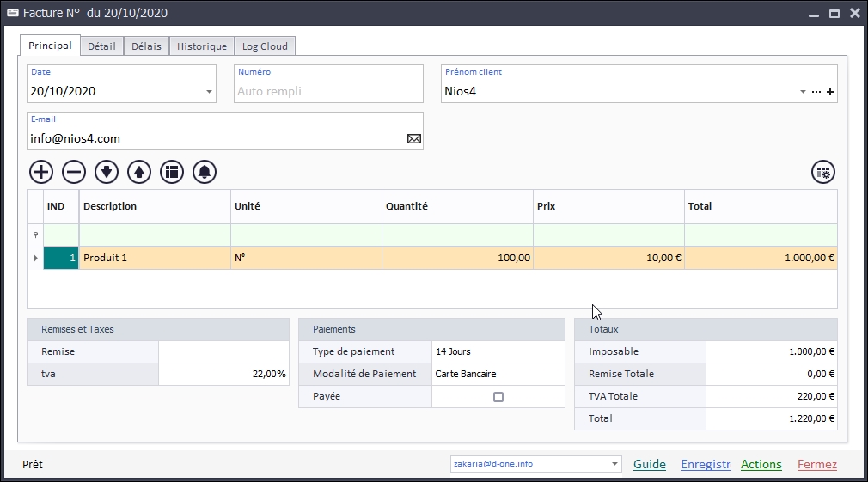
Task: Expand the Date dropdown arrow
Action: (209, 92)
